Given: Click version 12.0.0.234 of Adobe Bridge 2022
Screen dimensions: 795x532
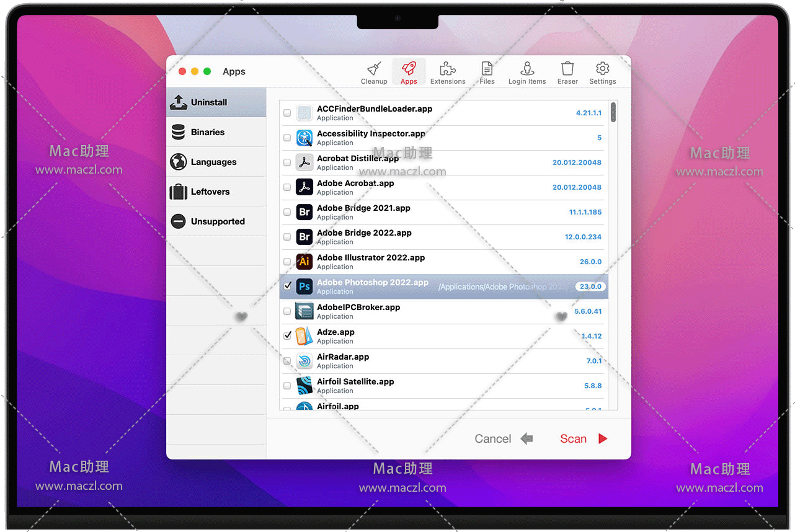Looking at the screenshot, I should coord(583,237).
